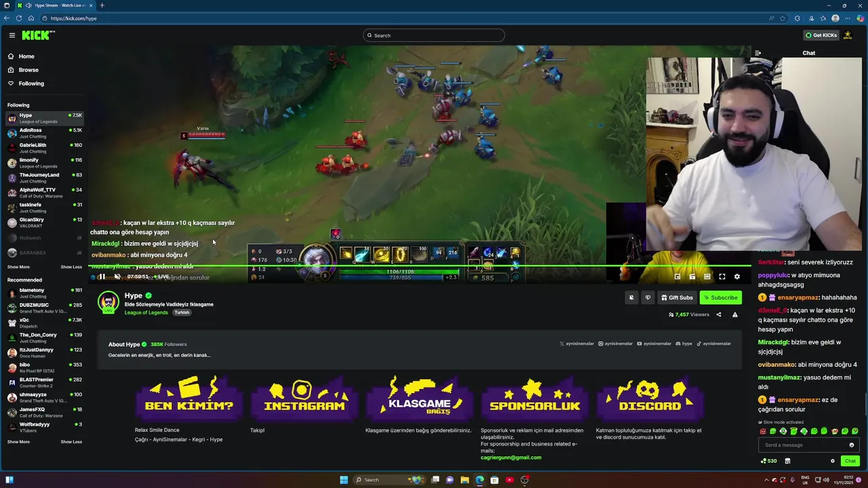Open File Explorer from taskbar
The image size is (868, 488).
pos(465,480)
